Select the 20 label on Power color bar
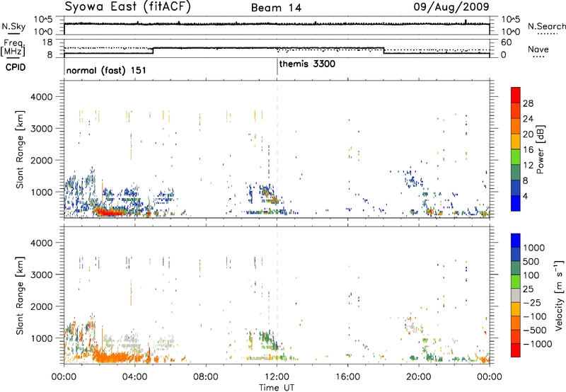 coord(528,134)
